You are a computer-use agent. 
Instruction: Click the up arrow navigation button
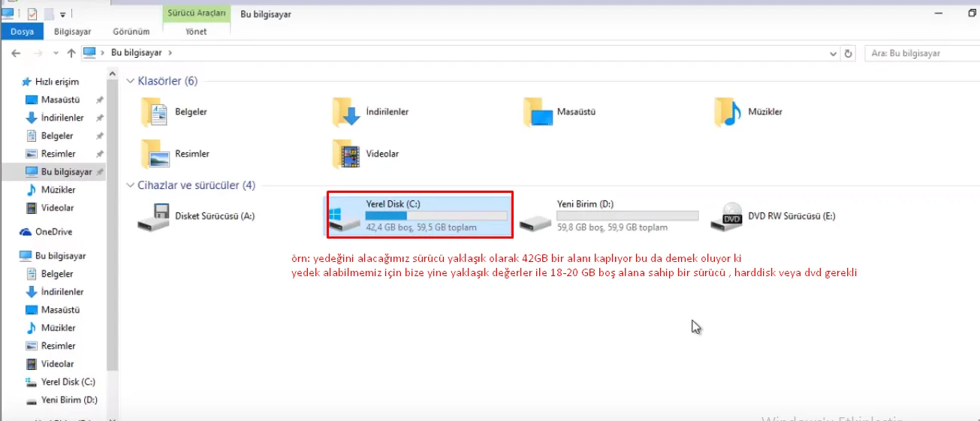click(71, 53)
